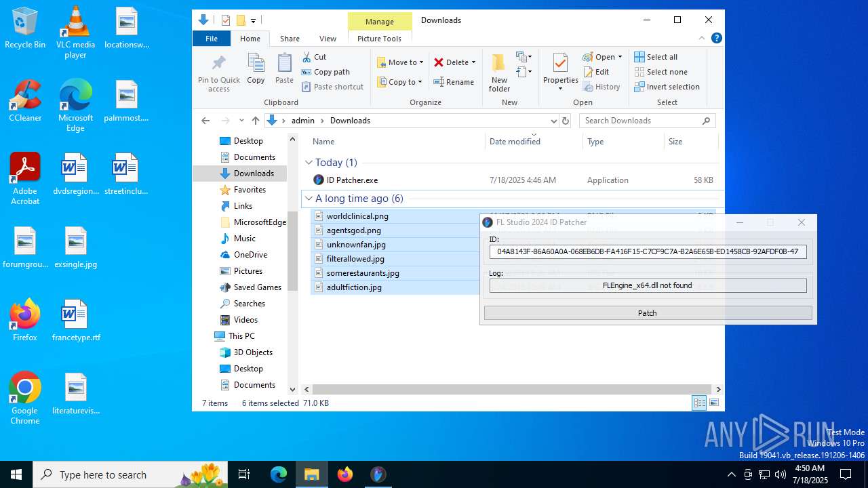
Task: Click the taskbar search box
Action: pyautogui.click(x=131, y=474)
